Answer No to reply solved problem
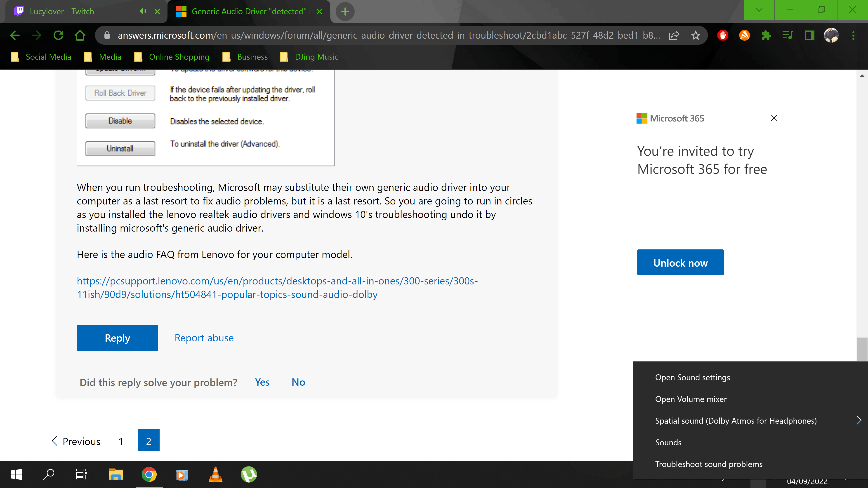868x488 pixels. pos(298,382)
